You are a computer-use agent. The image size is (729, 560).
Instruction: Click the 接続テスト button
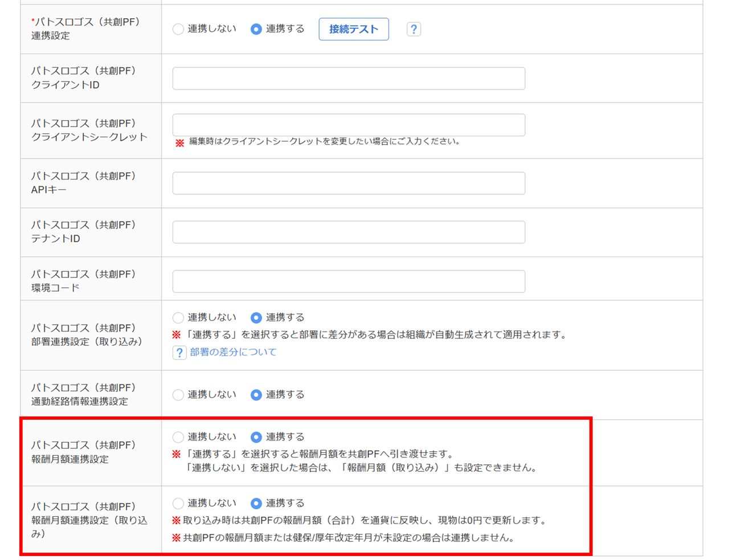click(x=354, y=29)
